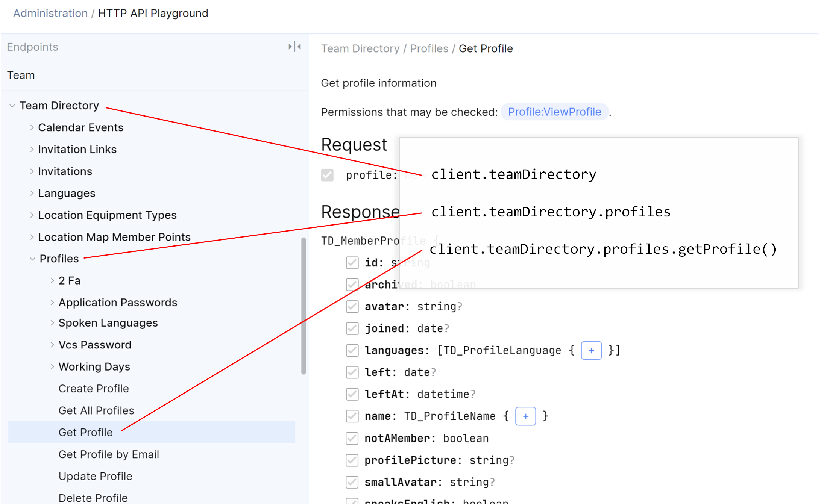This screenshot has width=818, height=504.
Task: Expand the 2 Fa chevron
Action: (x=52, y=280)
